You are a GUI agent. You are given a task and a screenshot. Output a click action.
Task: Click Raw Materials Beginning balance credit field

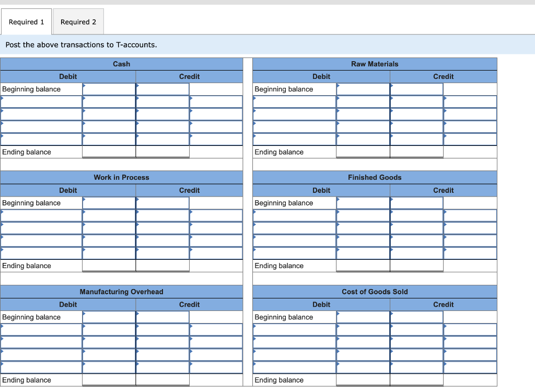pyautogui.click(x=416, y=89)
